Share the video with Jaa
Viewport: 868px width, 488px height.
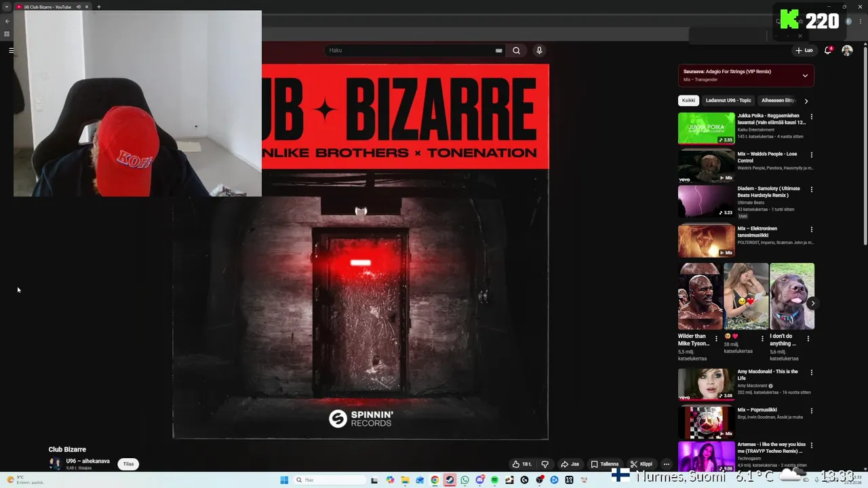(x=570, y=464)
